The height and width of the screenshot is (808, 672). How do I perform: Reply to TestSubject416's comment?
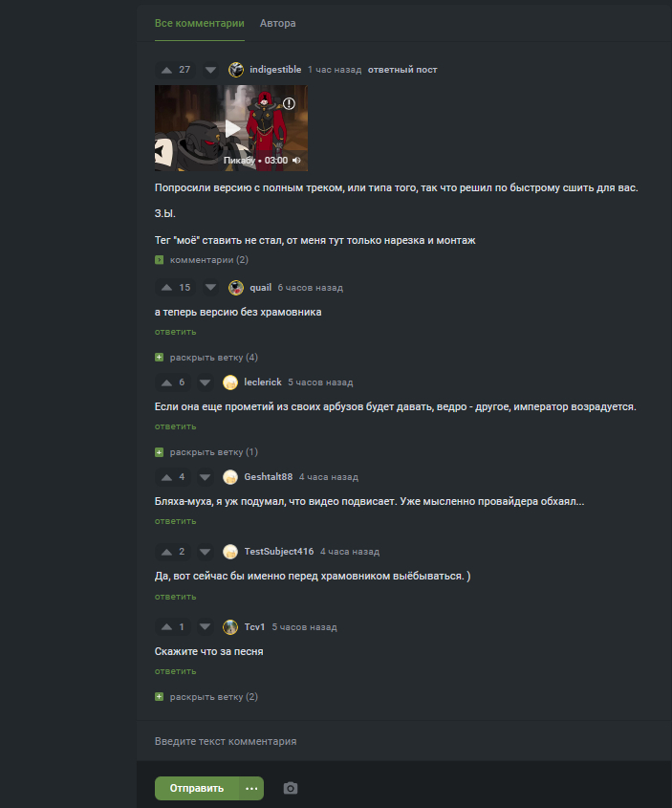tap(176, 597)
